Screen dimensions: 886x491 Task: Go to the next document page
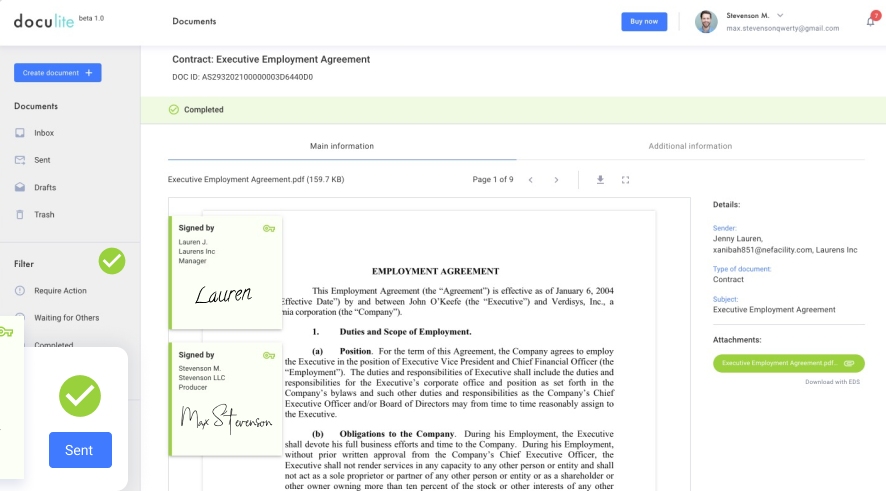(556, 180)
